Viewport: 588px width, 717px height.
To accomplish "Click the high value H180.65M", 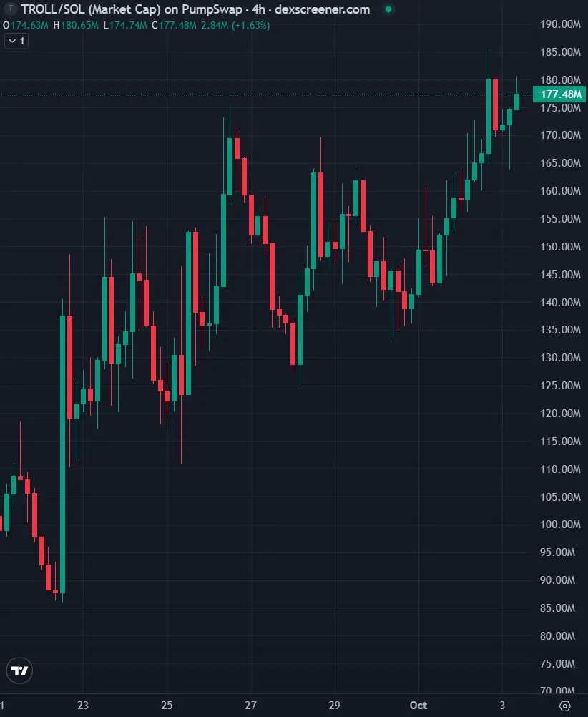I will click(76, 25).
